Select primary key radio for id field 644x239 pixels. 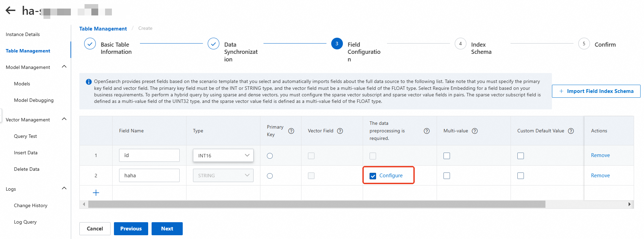pos(270,156)
